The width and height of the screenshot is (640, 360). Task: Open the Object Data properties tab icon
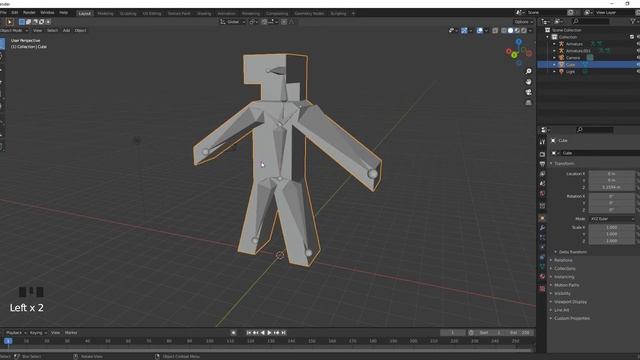(542, 267)
